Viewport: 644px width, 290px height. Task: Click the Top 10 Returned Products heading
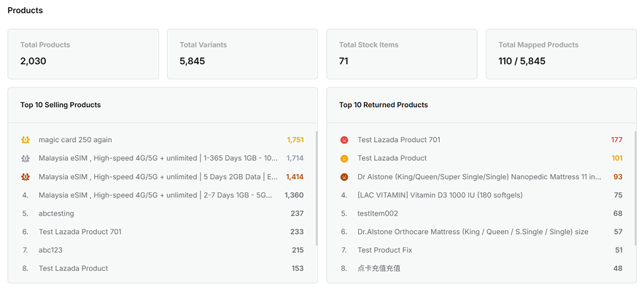coord(384,105)
